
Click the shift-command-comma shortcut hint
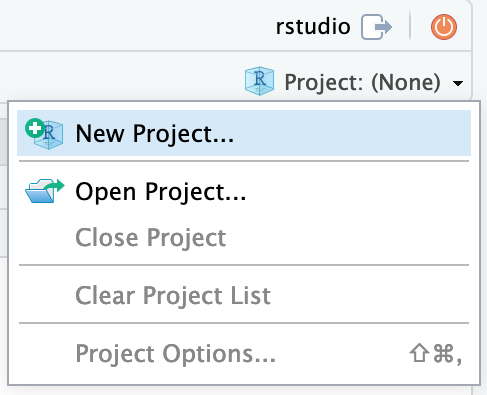[436, 353]
